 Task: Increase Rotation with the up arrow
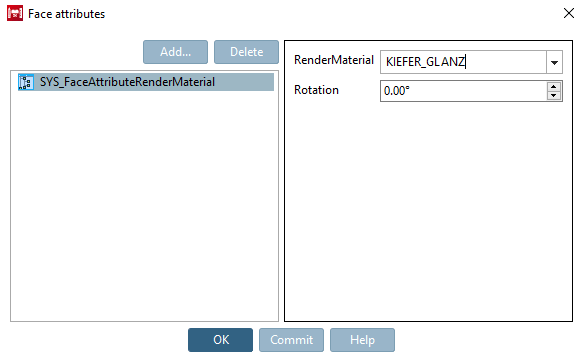[554, 87]
